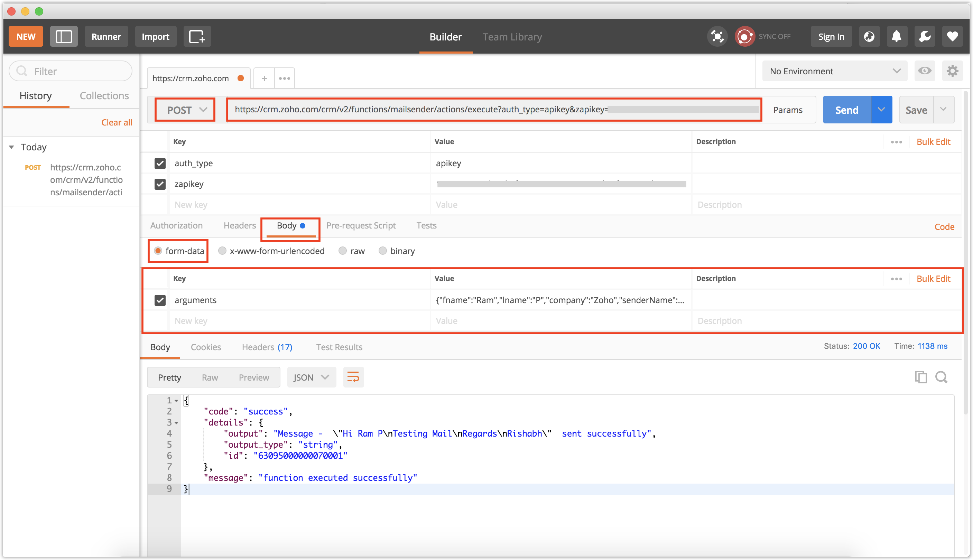Click the Filter search field

[x=71, y=71]
